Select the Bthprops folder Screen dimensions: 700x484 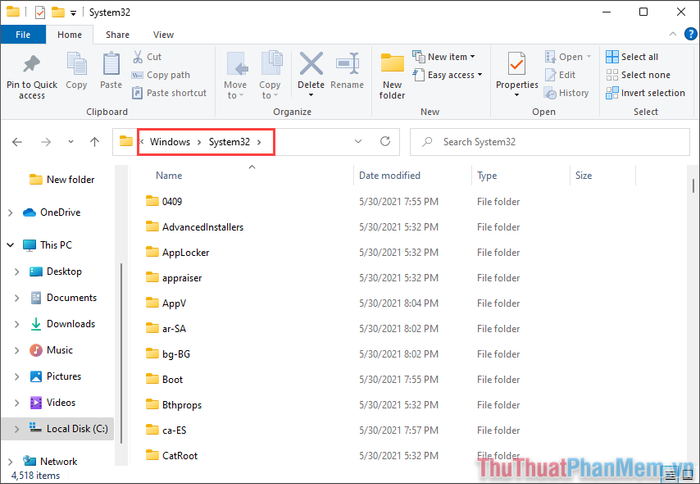(x=182, y=405)
